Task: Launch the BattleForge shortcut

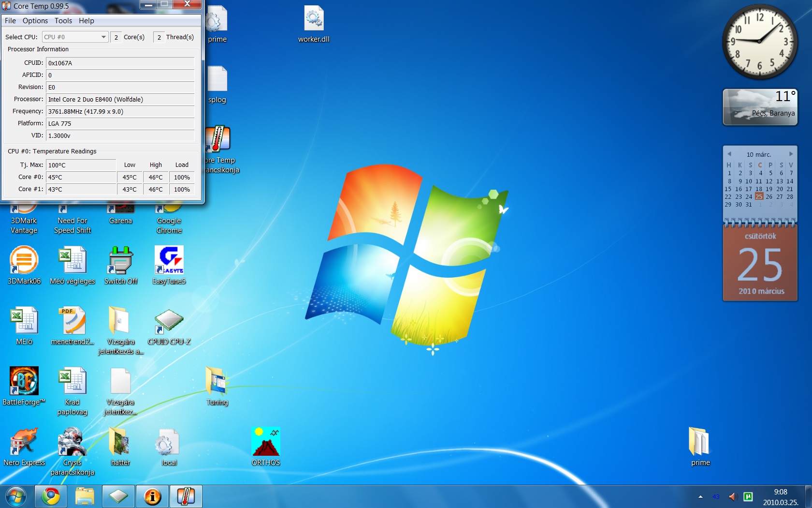Action: click(24, 386)
